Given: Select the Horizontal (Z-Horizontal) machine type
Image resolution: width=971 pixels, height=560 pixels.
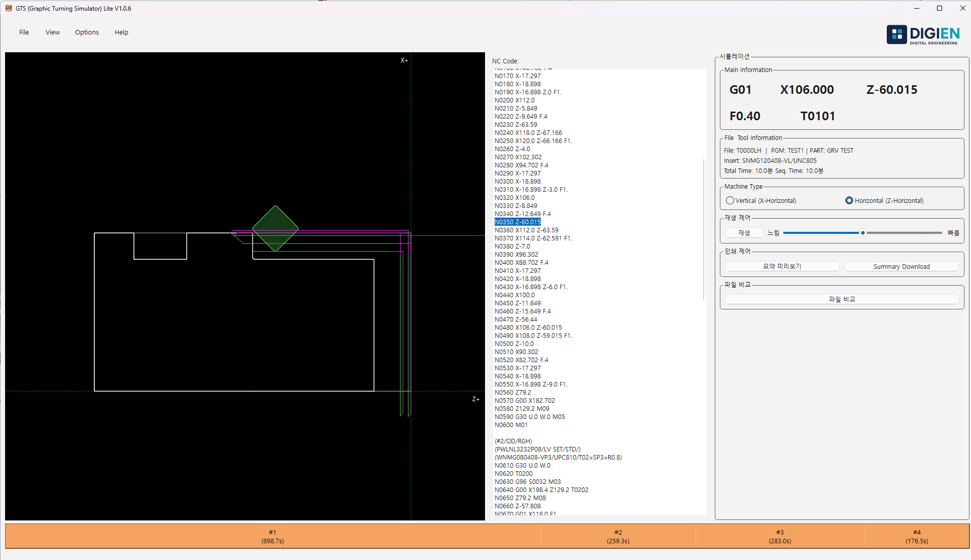Looking at the screenshot, I should point(849,200).
